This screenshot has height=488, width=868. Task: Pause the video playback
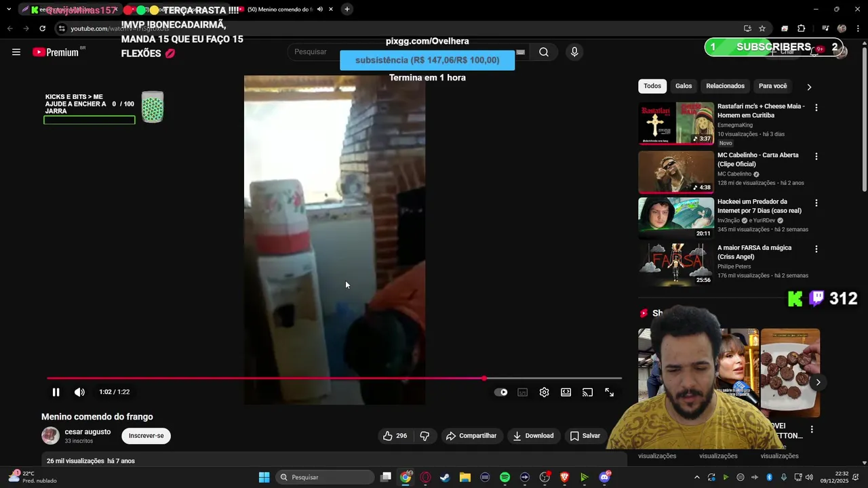[56, 392]
